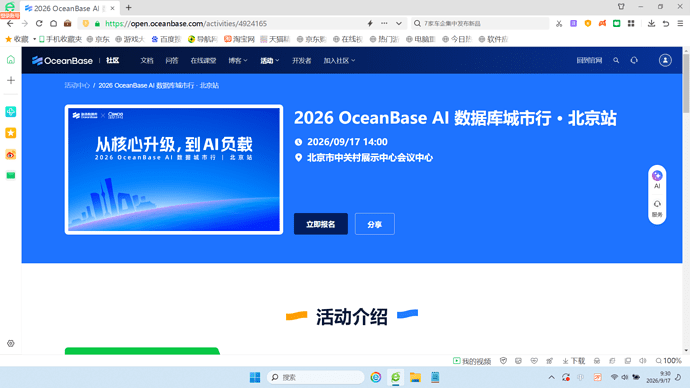
Task: Open the 开发者 nav menu item
Action: pos(301,61)
